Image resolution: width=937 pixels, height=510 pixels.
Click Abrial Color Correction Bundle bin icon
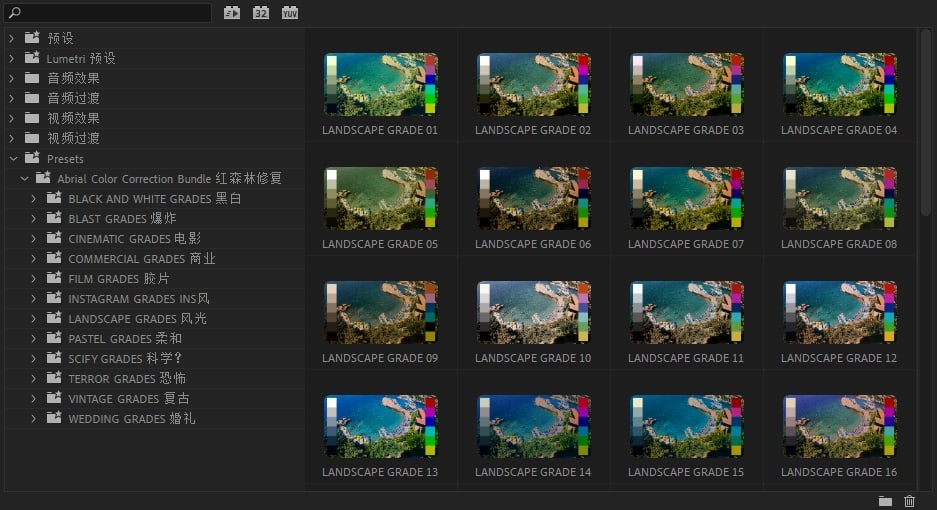click(43, 178)
